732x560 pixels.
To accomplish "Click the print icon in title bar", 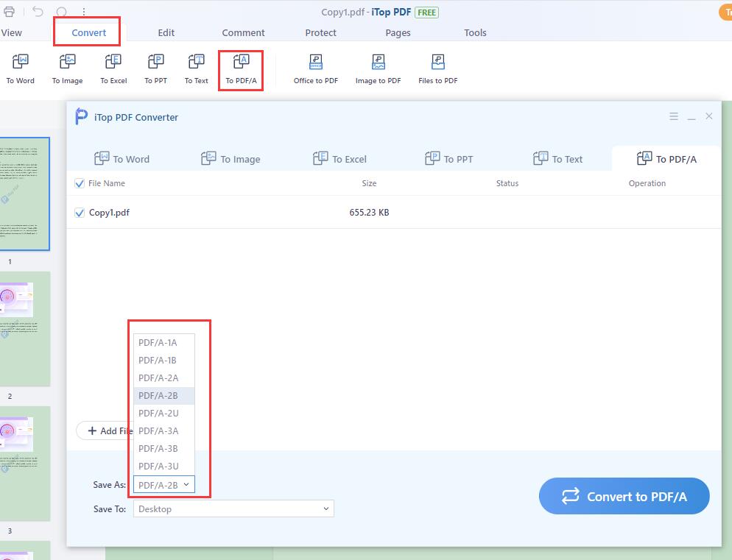I will pyautogui.click(x=10, y=12).
